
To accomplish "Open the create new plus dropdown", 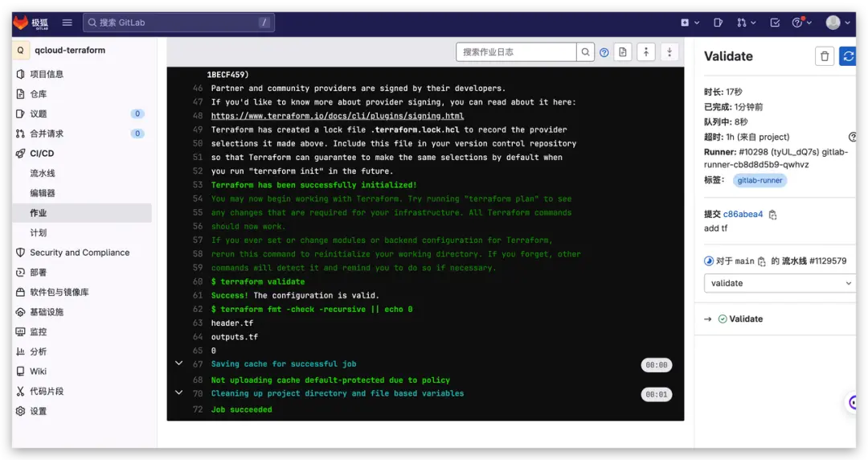I will (x=690, y=23).
